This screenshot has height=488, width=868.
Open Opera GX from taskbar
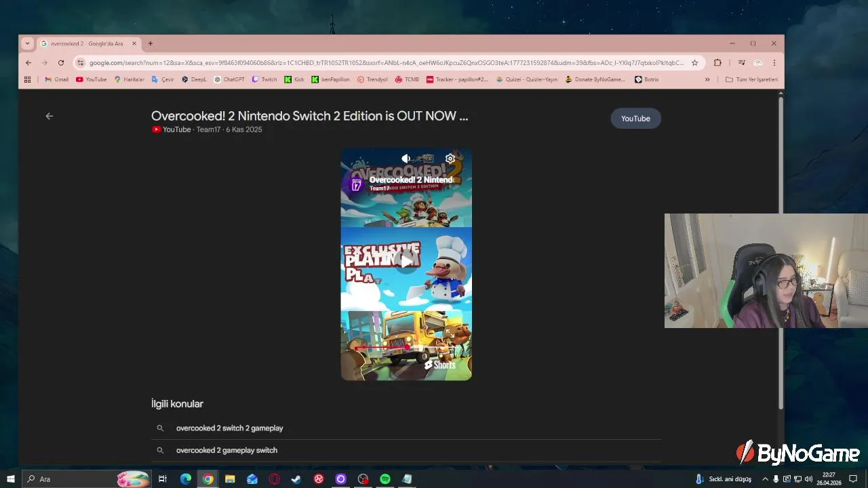274,479
